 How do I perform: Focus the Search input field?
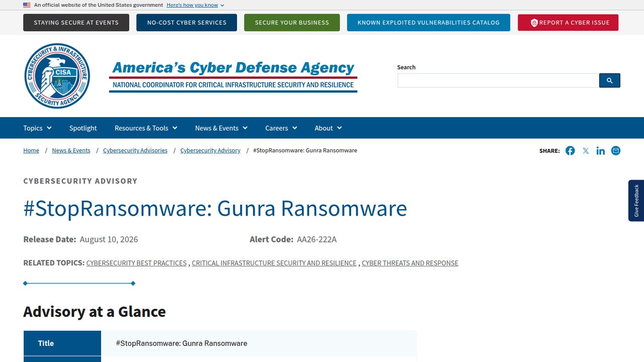pyautogui.click(x=498, y=80)
